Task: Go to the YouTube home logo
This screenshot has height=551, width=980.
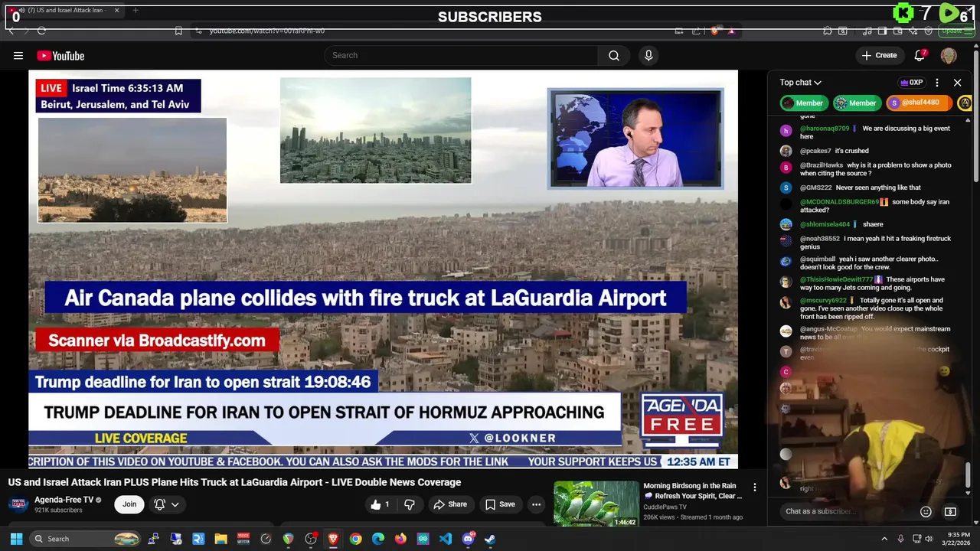Action: (x=60, y=55)
